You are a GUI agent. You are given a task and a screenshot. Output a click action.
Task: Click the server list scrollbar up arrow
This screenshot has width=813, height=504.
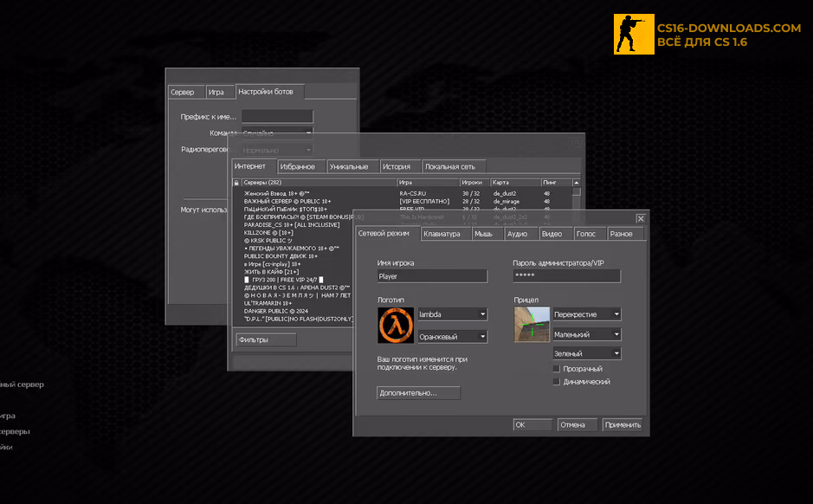(x=576, y=183)
